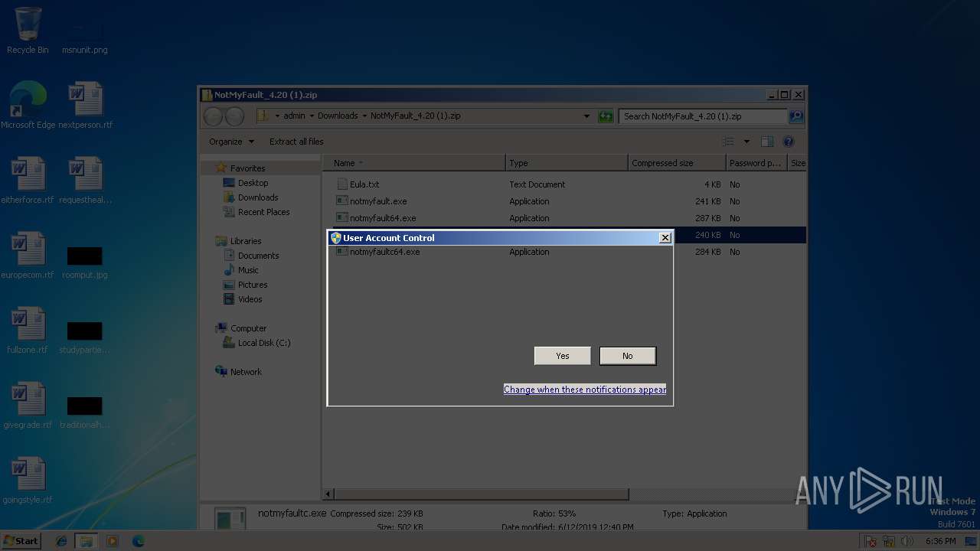This screenshot has width=980, height=551.
Task: Open Edge icon in taskbar
Action: point(138,541)
